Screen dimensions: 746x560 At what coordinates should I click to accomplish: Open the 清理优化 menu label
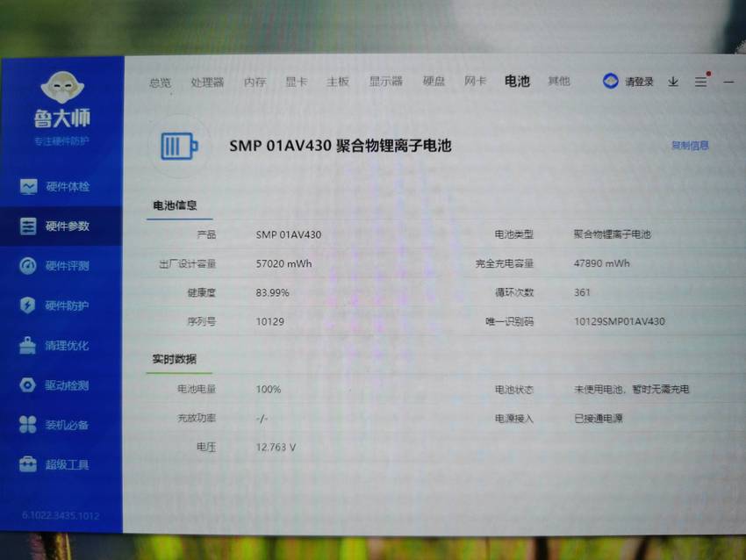click(x=67, y=346)
